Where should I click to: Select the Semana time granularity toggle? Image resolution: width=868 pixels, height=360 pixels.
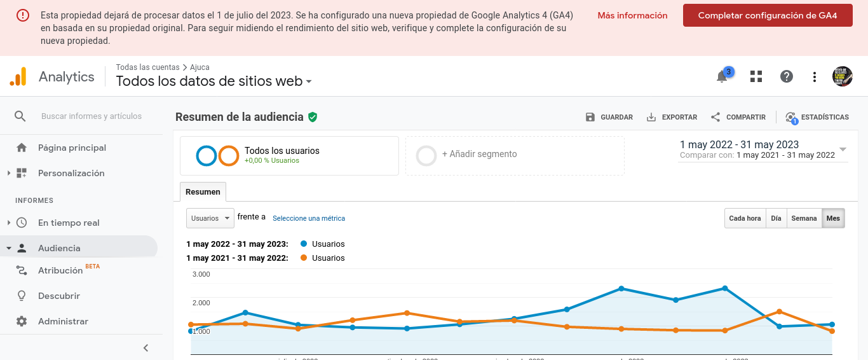[804, 218]
